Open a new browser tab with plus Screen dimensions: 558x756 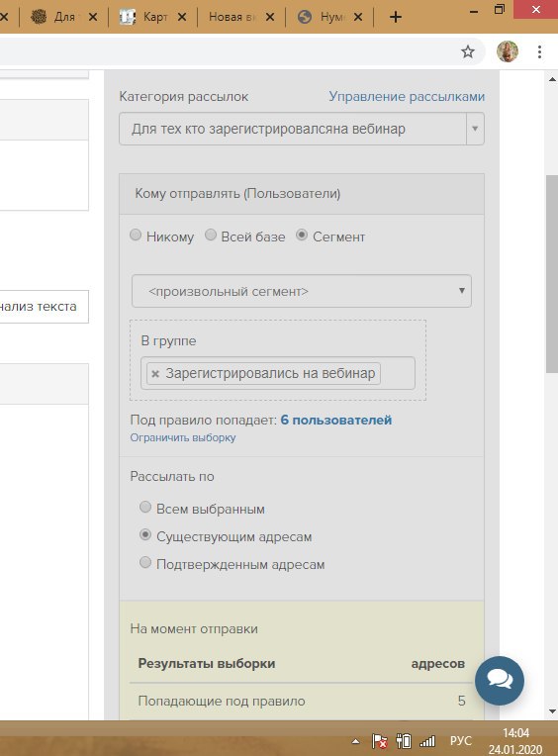click(395, 17)
